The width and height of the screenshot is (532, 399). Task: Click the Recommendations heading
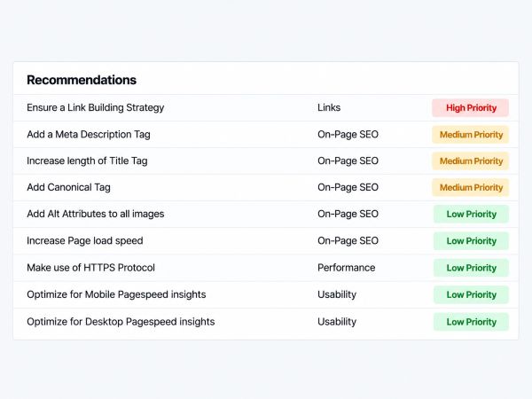coord(82,80)
